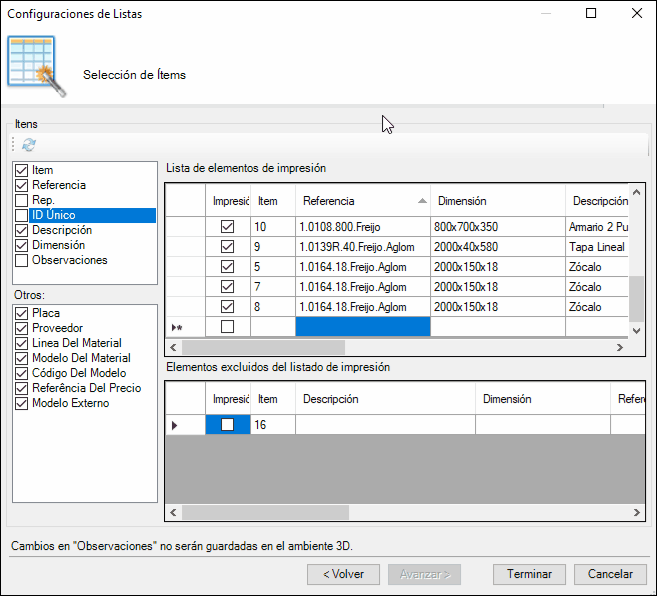
Task: Click the list wizard icon beside Selección de Ítems
Action: click(x=36, y=66)
